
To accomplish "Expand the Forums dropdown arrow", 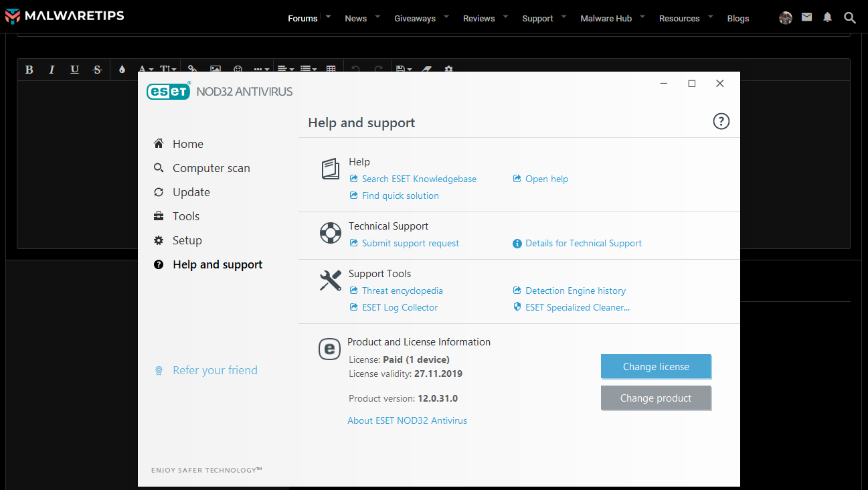I will 328,16.
